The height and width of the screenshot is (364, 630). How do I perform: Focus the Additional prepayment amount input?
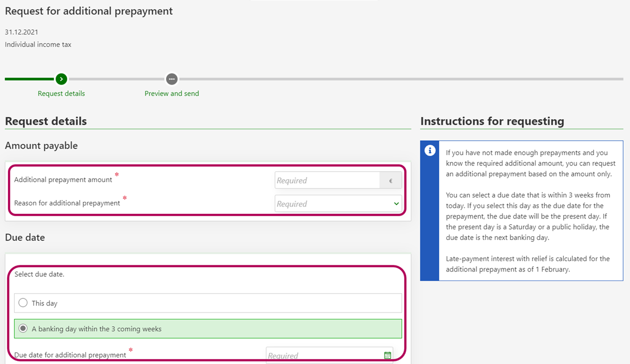coord(327,181)
